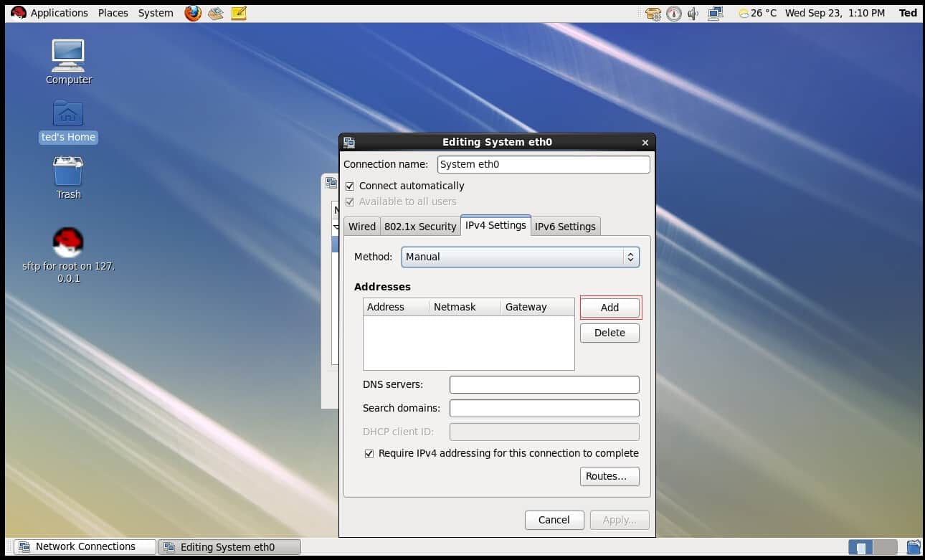Click the volume speaker icon in panel
The image size is (925, 560).
coord(693,13)
